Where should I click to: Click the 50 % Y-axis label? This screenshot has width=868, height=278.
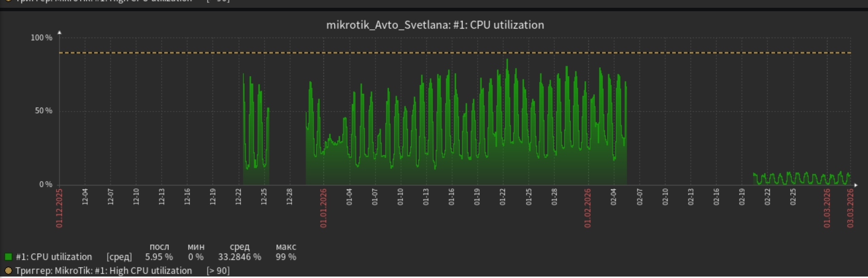coord(43,111)
